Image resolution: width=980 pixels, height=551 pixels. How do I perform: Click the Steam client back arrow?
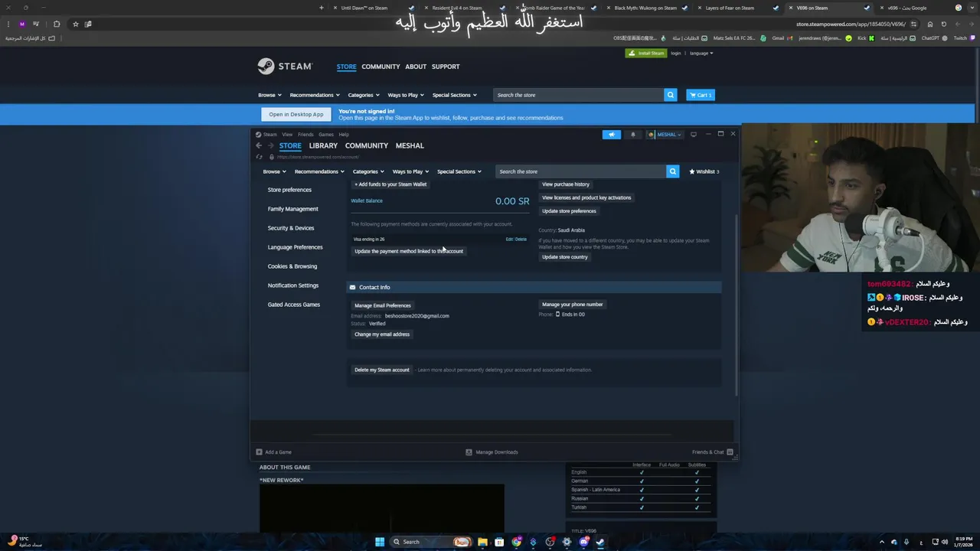coord(259,145)
